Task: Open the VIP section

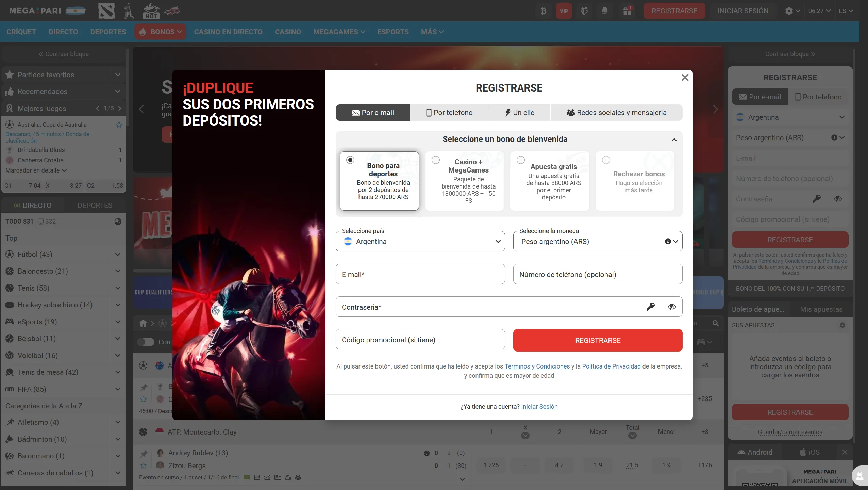Action: tap(564, 11)
